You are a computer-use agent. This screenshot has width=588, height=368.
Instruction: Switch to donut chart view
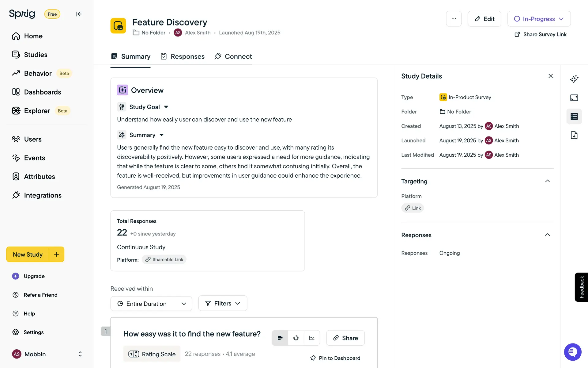tap(296, 338)
